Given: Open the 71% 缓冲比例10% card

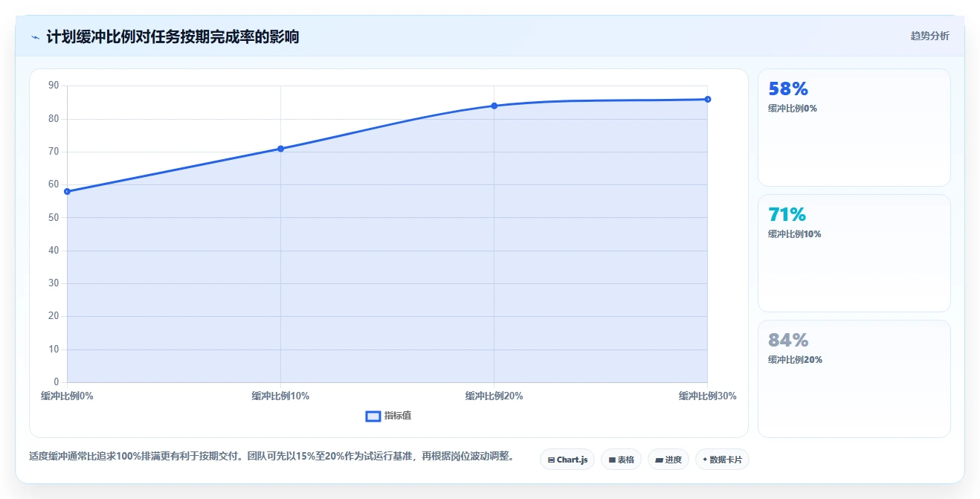Looking at the screenshot, I should coord(854,253).
